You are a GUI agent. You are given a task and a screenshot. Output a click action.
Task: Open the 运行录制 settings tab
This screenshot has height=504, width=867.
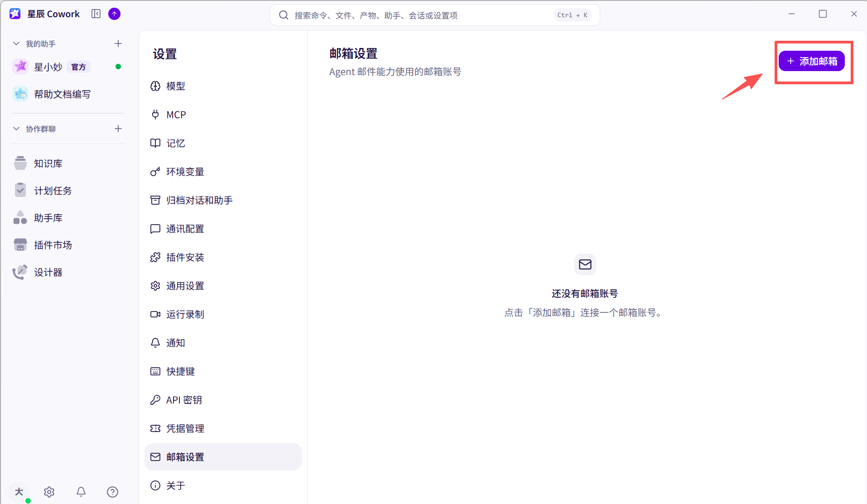223,314
